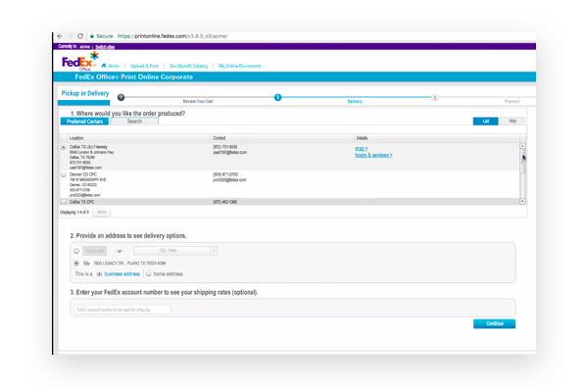Choose home address radio
The height and width of the screenshot is (392, 588).
(149, 273)
